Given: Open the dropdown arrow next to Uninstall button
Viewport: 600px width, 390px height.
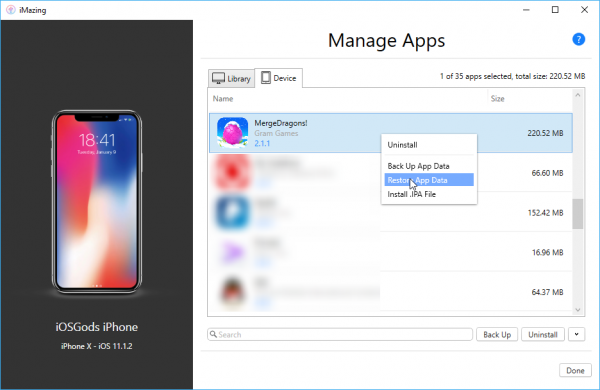Looking at the screenshot, I should pyautogui.click(x=576, y=335).
